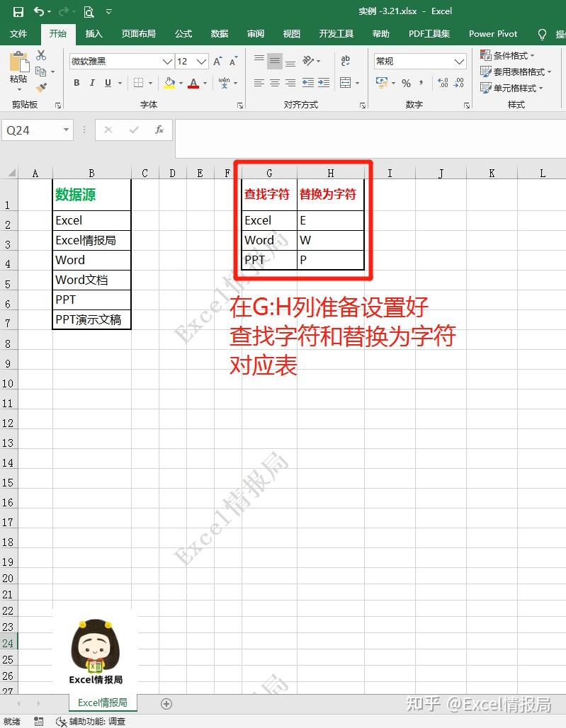The image size is (566, 728).
Task: Click the Select All corner triangle
Action: point(11,174)
